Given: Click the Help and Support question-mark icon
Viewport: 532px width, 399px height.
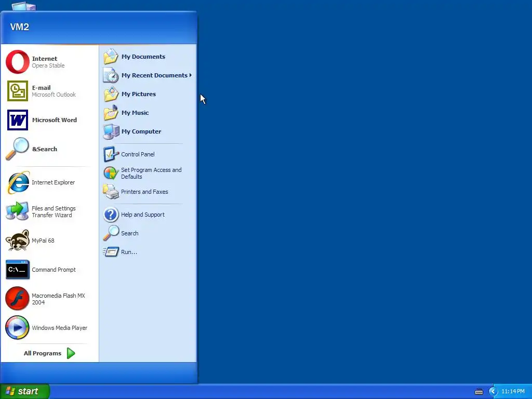Looking at the screenshot, I should click(x=111, y=215).
